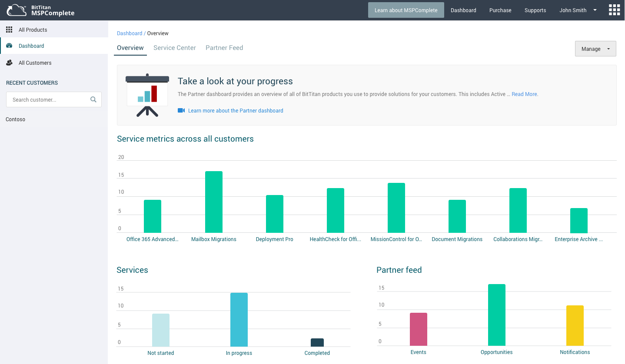Screen dimensions: 625x364
Task: Click the Deployment Pro bar
Action: [275, 214]
